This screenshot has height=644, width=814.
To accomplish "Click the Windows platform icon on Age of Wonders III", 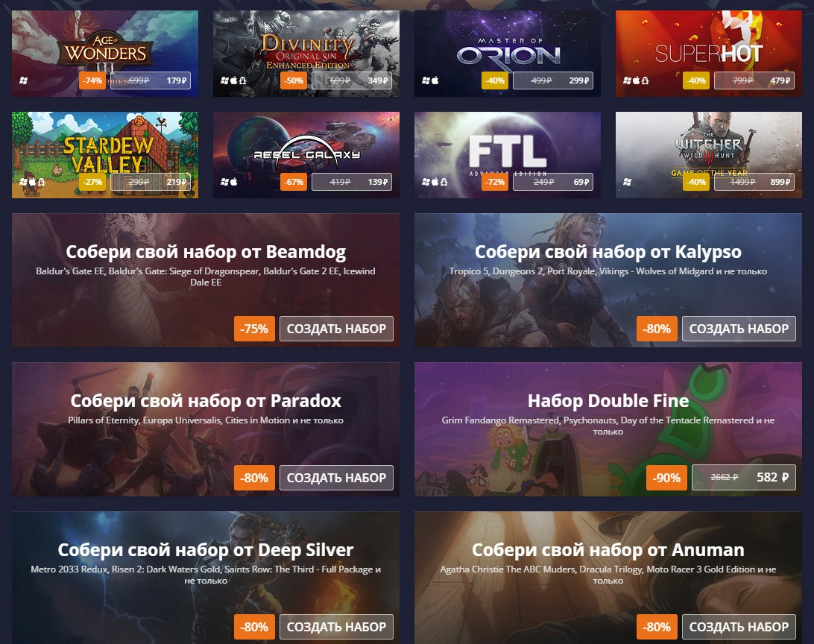I will [x=23, y=80].
